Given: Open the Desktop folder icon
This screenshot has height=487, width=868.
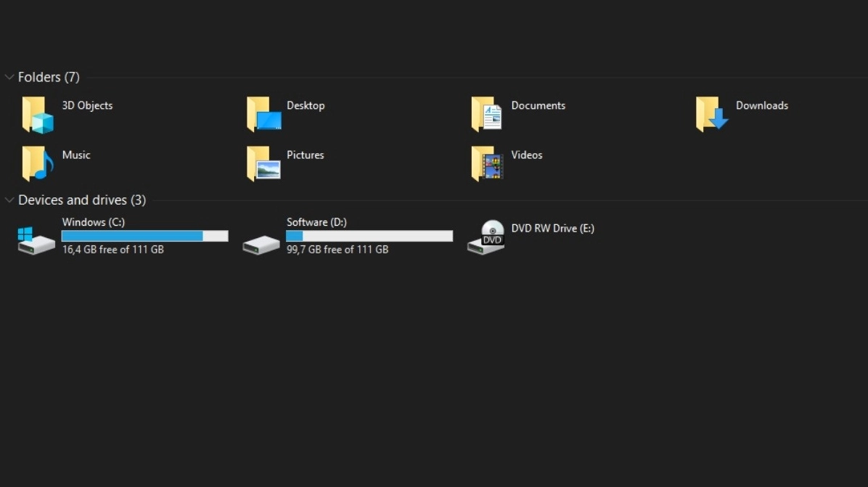Looking at the screenshot, I should (x=263, y=114).
